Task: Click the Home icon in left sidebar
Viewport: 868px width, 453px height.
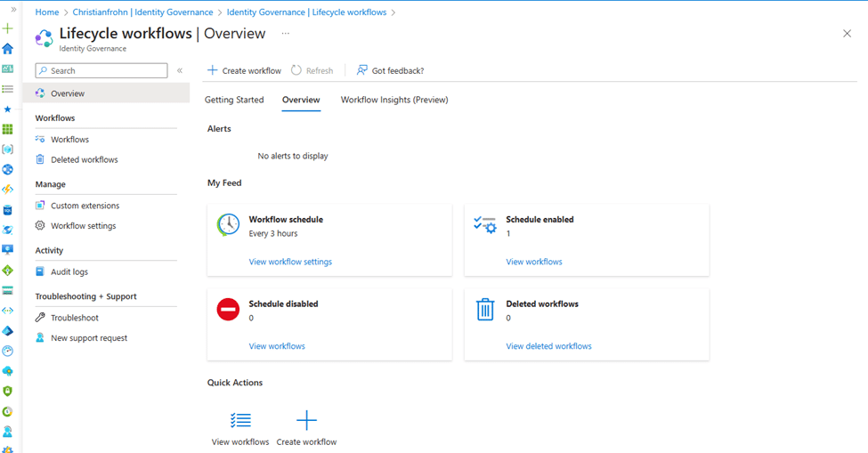Action: click(x=8, y=49)
